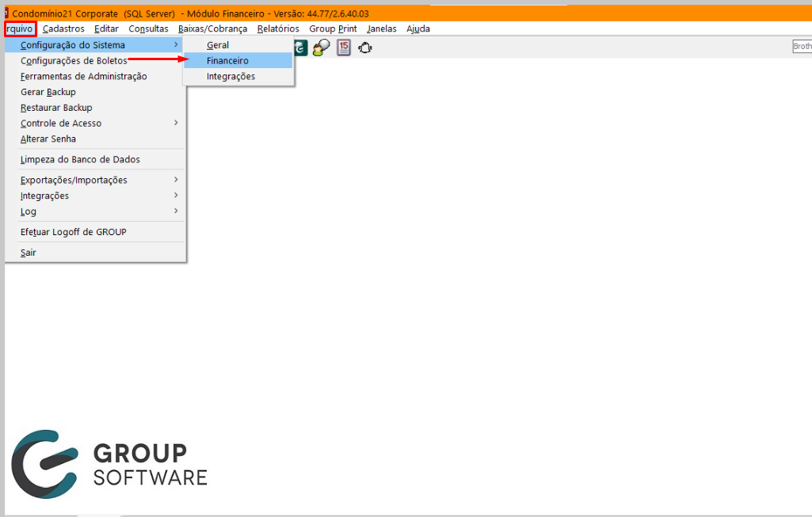Screen dimensions: 812x517
Task: Open the Consultas menu
Action: [148, 29]
